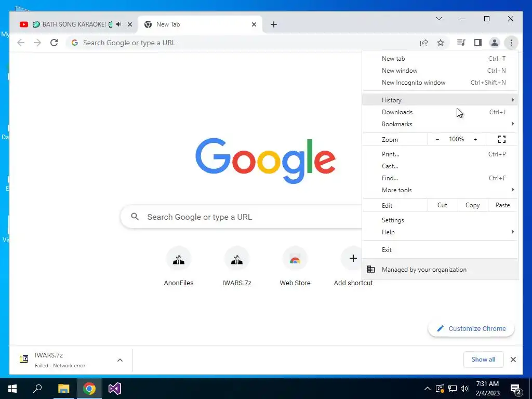
Task: Go forward with the forward arrow
Action: coord(37,43)
